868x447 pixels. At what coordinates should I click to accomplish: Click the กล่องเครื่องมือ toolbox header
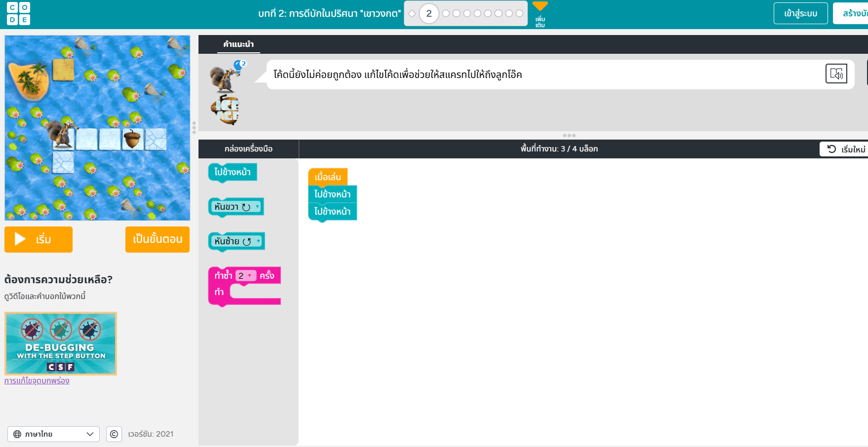pos(248,149)
